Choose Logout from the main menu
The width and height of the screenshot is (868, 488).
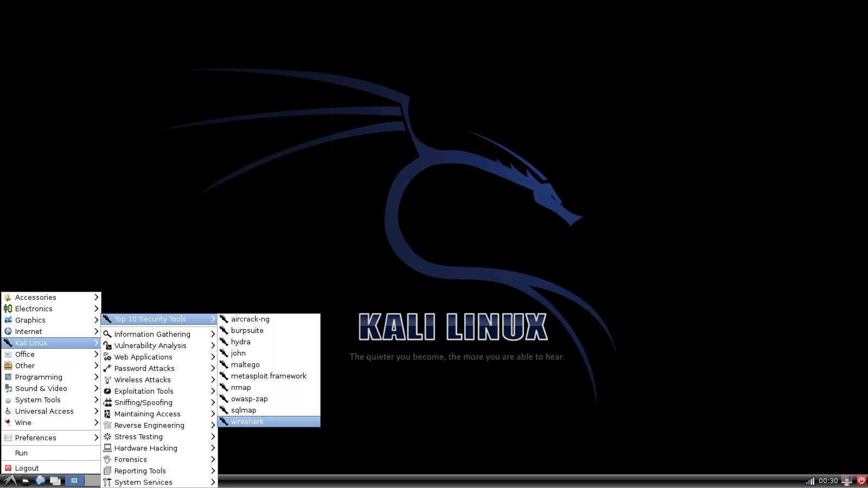coord(51,468)
